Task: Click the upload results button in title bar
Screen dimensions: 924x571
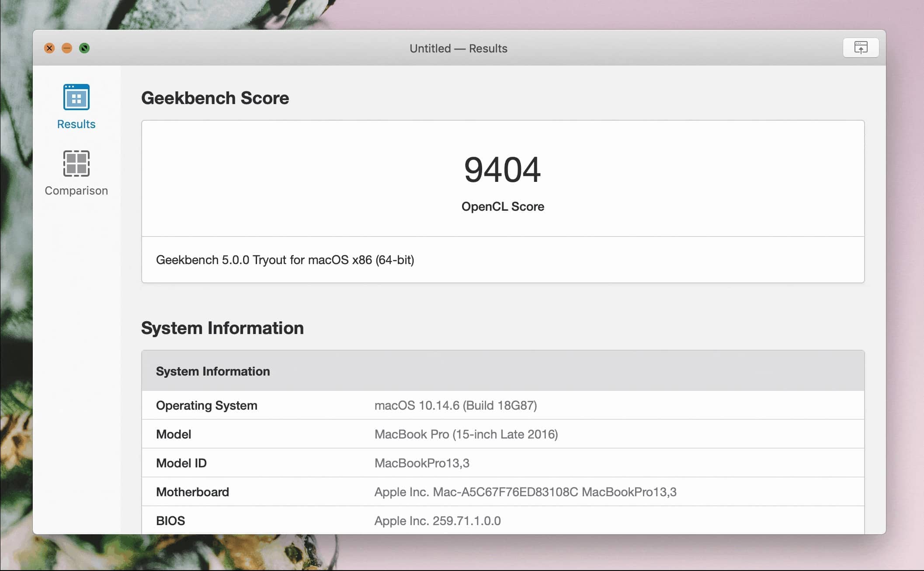Action: point(861,48)
